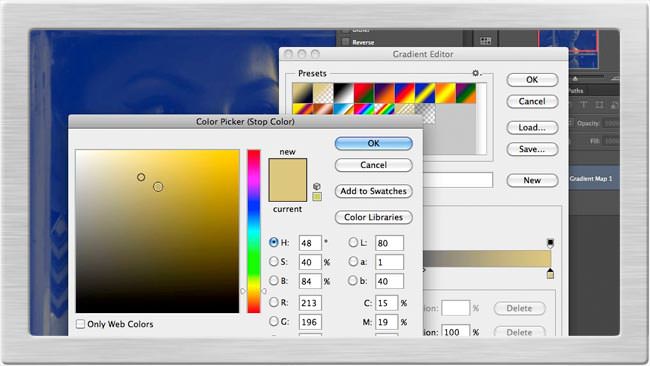Click the location field showing 100
The height and width of the screenshot is (366, 650).
coord(455,331)
